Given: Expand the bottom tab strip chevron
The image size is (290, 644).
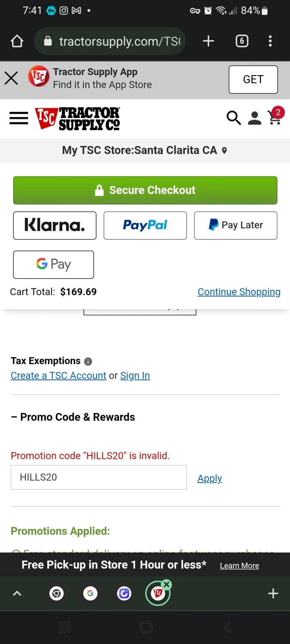Looking at the screenshot, I should coord(17,593).
